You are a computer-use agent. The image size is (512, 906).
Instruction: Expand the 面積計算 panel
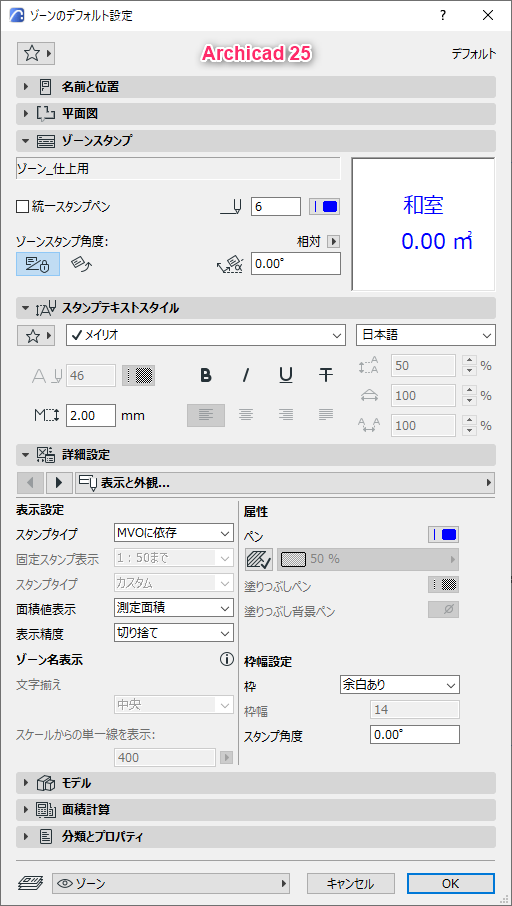(256, 810)
